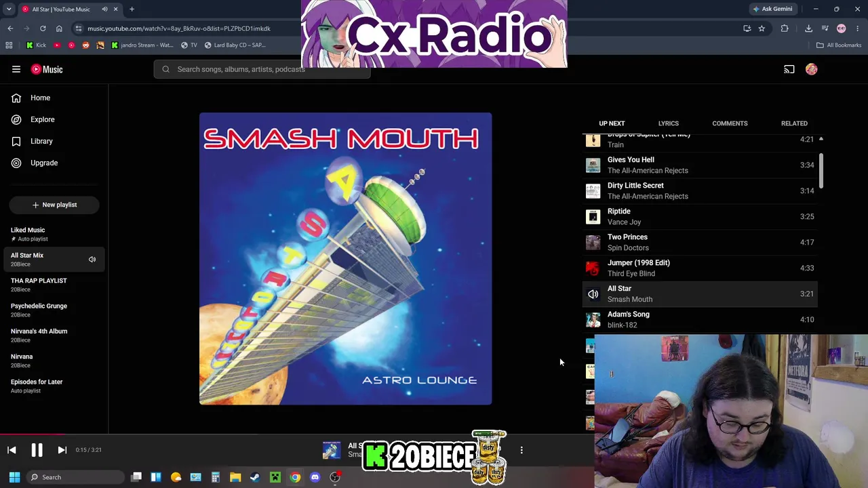The height and width of the screenshot is (488, 868).
Task: Seek within the red song progress bar
Action: pyautogui.click(x=33, y=435)
